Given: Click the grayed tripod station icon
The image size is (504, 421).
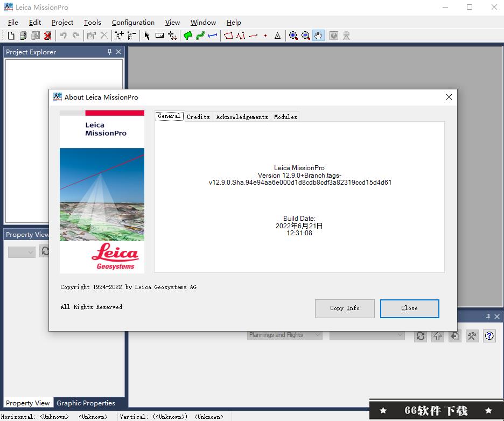Looking at the screenshot, I should click(x=346, y=36).
